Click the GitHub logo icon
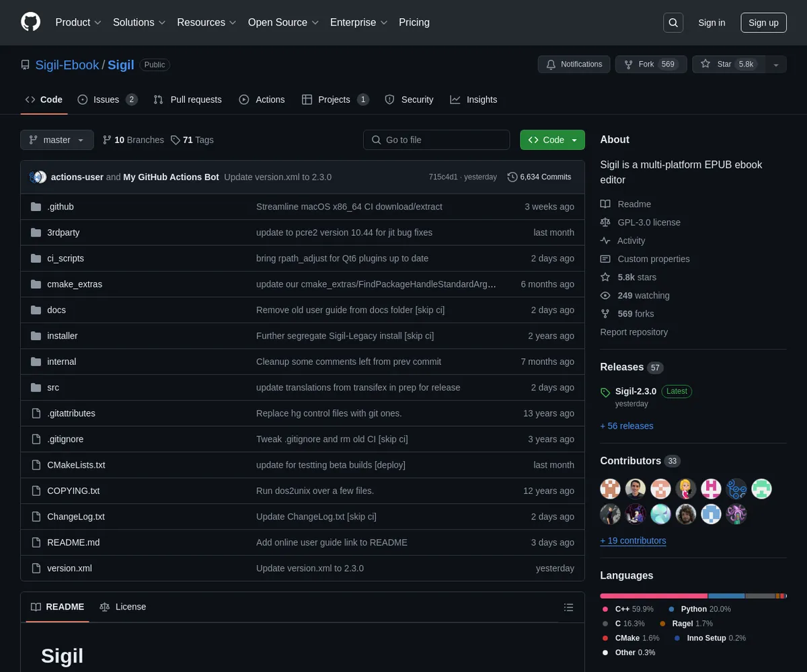 coord(31,22)
